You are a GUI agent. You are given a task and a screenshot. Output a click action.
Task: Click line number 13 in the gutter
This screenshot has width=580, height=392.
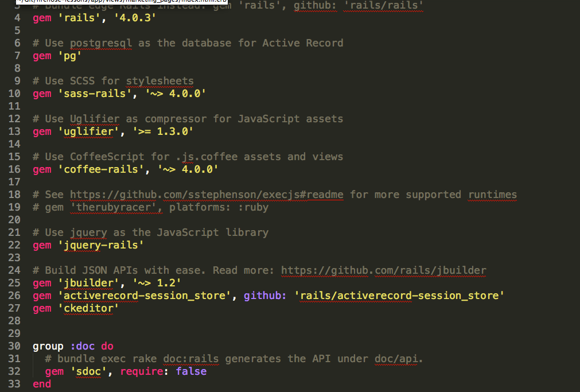(x=14, y=131)
